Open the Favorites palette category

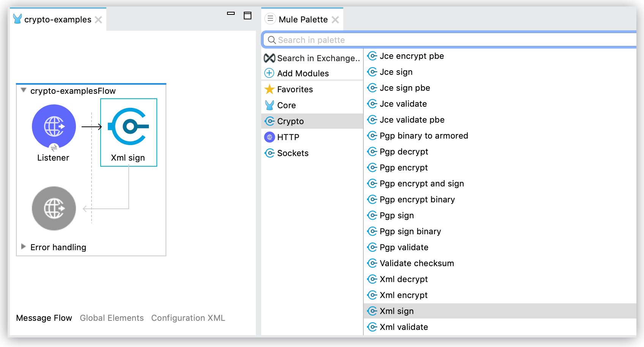click(x=295, y=89)
